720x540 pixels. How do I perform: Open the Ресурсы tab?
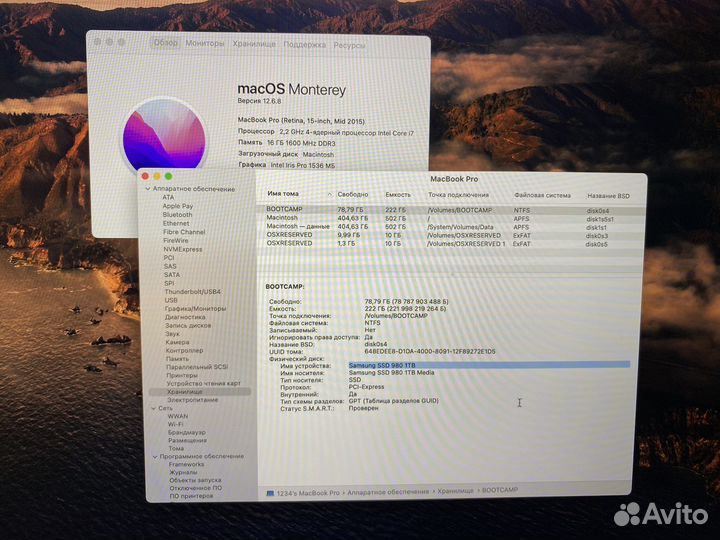349,45
